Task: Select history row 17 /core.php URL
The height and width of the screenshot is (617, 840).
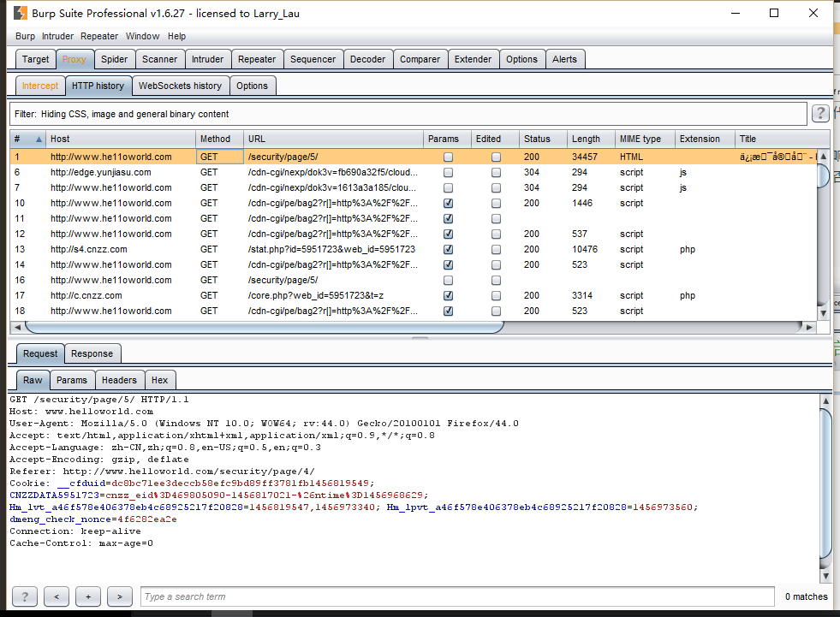Action: (316, 295)
